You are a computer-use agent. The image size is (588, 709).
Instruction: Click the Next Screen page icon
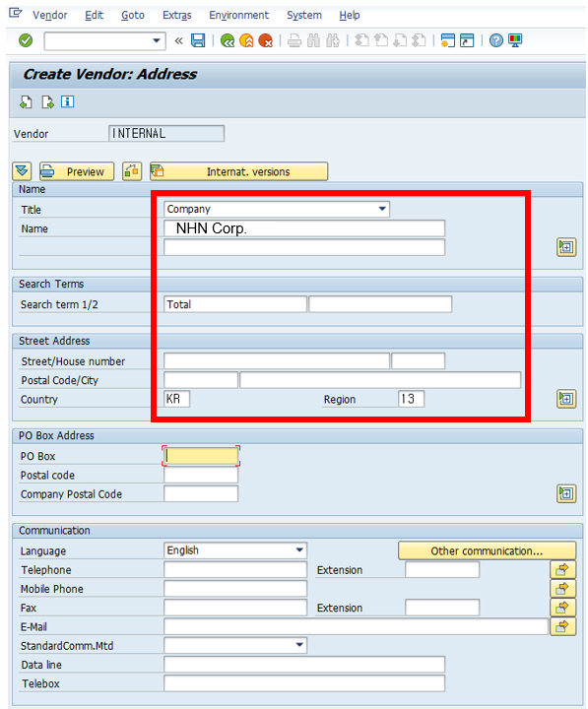pos(47,102)
